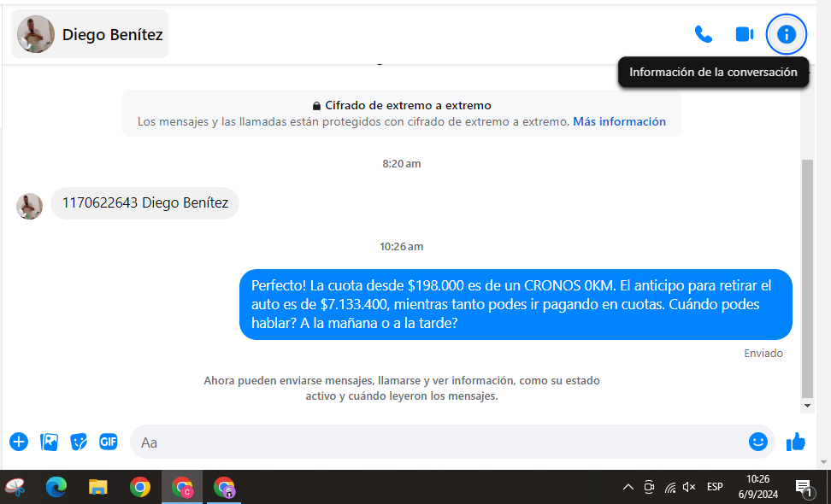Image resolution: width=831 pixels, height=504 pixels.
Task: Click 'Ahora pueden enviarse mensajes' notice text
Action: (402, 388)
